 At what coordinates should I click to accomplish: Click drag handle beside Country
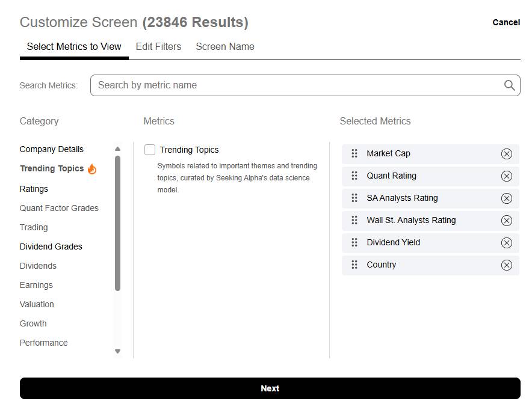click(x=354, y=265)
